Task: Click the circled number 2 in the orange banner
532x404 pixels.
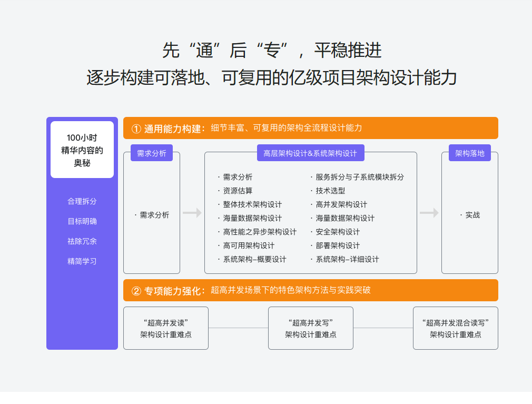Action: click(136, 291)
